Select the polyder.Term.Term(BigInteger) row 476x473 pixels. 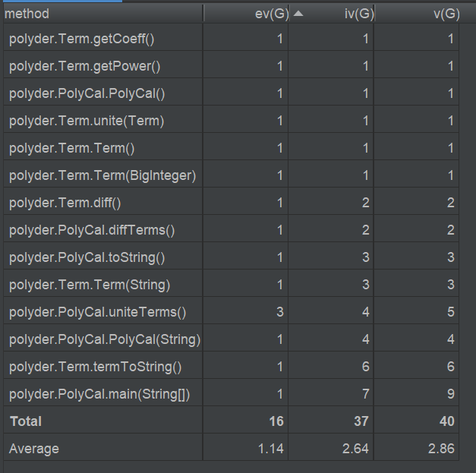(231, 175)
